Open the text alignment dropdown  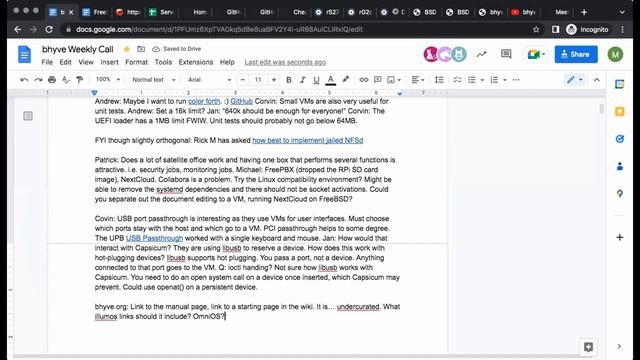pyautogui.click(x=418, y=80)
